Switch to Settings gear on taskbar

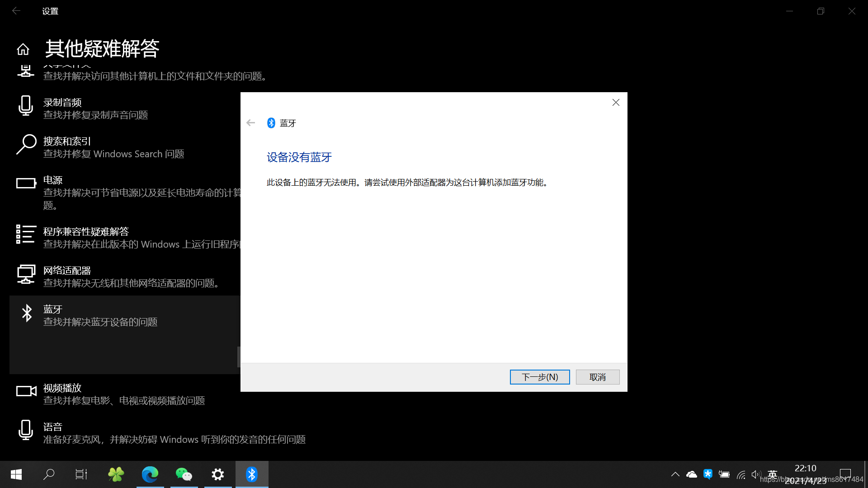(218, 474)
